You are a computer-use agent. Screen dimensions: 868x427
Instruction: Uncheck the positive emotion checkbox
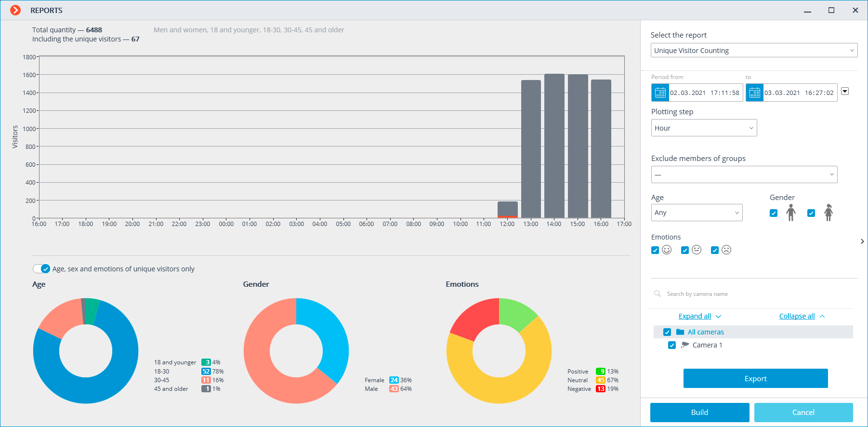(x=655, y=250)
